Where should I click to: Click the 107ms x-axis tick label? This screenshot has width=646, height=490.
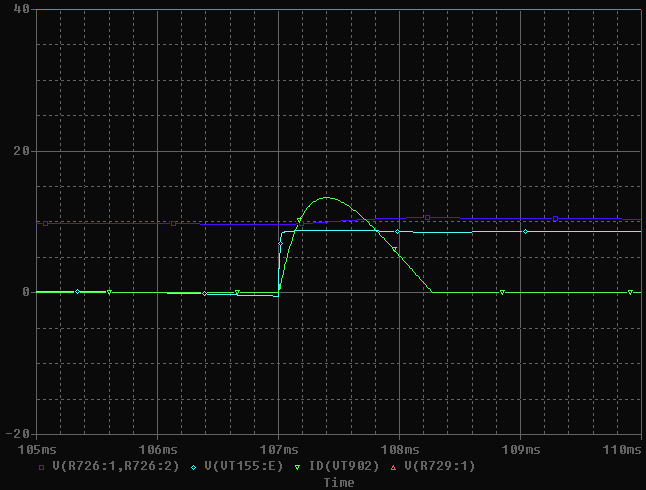point(278,449)
